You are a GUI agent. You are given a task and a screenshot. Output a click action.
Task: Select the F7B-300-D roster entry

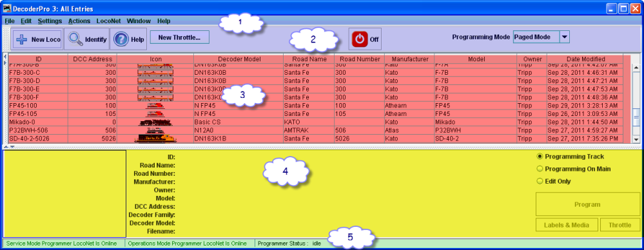317,81
